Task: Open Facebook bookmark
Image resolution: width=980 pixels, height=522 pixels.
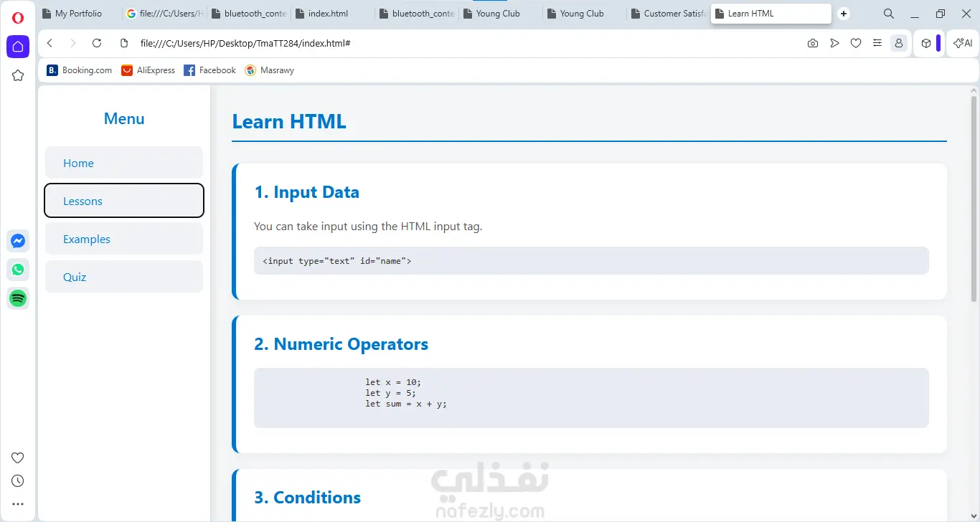Action: pyautogui.click(x=209, y=70)
